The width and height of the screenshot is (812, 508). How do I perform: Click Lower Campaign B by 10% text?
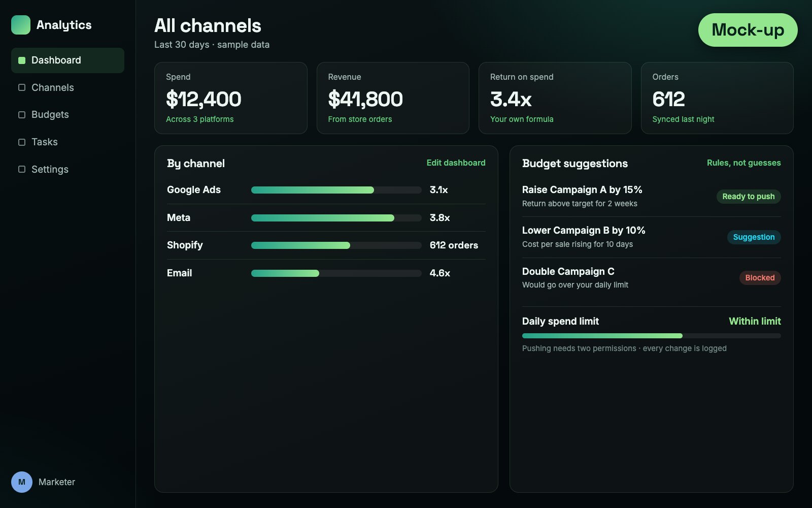(584, 231)
